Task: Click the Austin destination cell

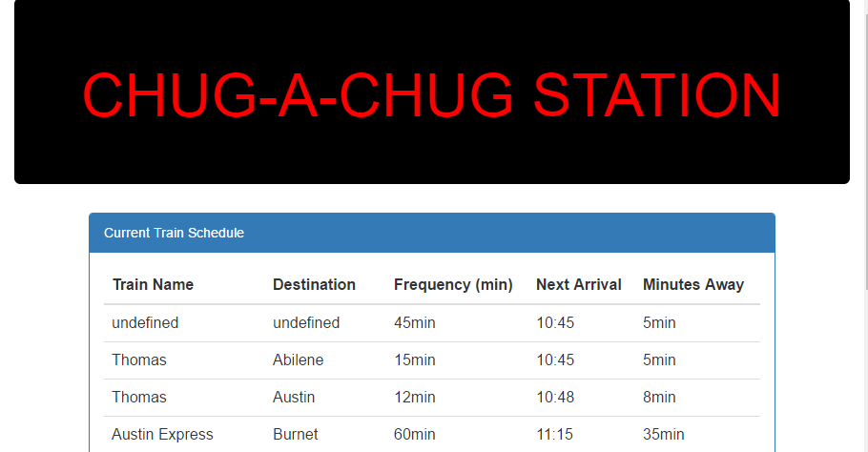Action: point(294,397)
